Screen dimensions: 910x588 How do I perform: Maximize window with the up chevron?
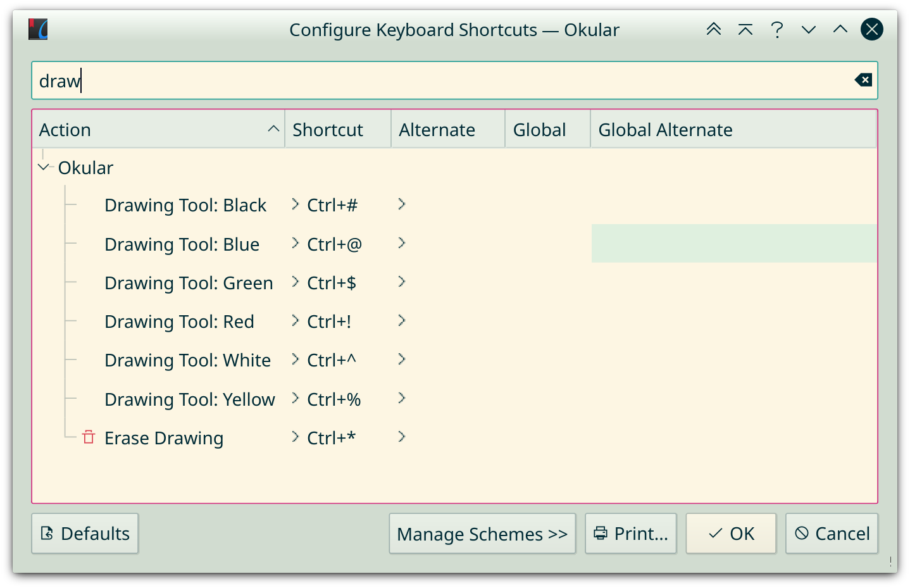tap(840, 29)
